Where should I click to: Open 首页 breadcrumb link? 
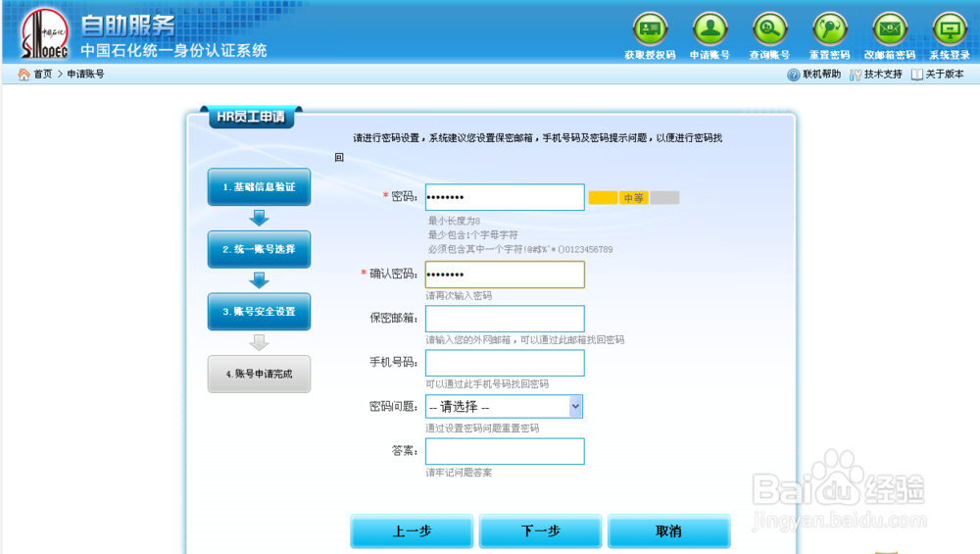(x=42, y=74)
